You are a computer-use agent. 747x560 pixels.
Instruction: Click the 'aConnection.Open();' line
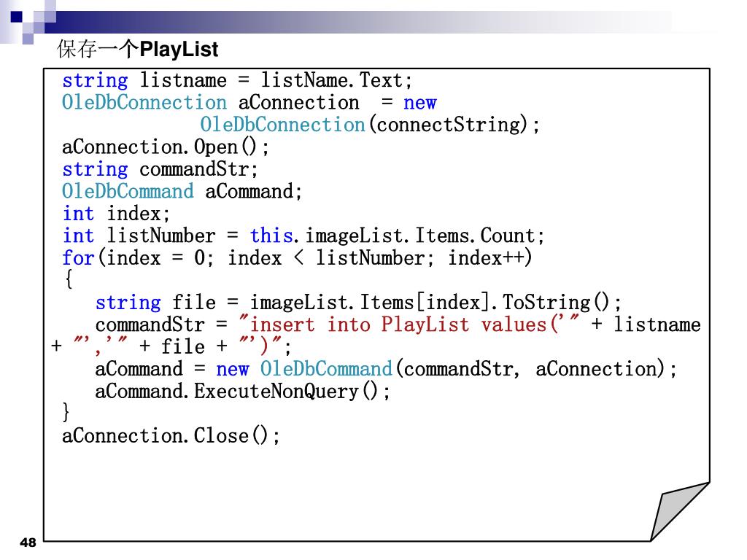(166, 147)
